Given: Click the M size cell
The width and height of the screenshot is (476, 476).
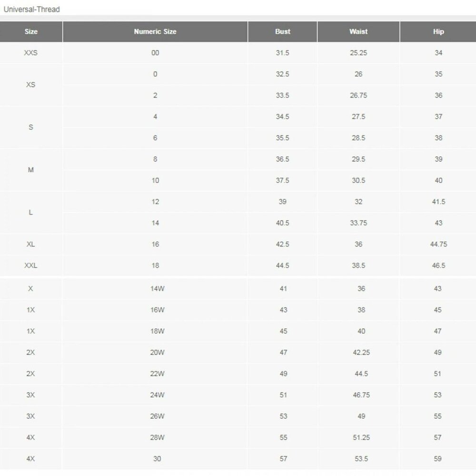Looking at the screenshot, I should coord(31,170).
